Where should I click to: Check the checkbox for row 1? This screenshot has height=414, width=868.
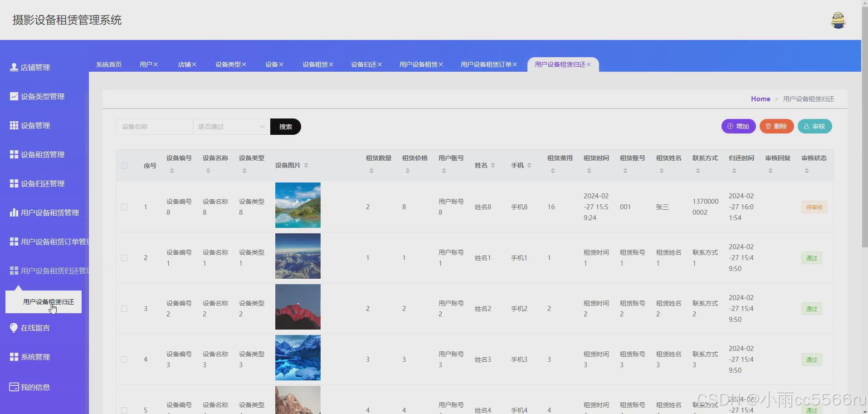point(124,207)
